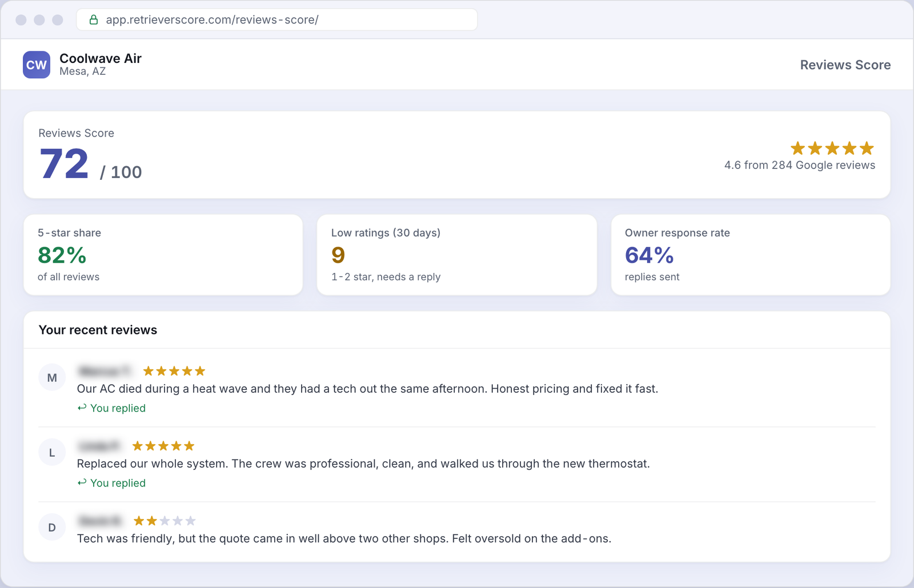The image size is (914, 588).
Task: Click the five gold stars Google rating
Action: tap(832, 148)
